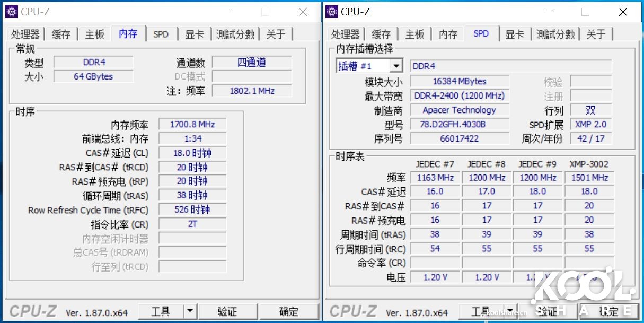Open the 工具 menu in the left window
Screen dimensions: 644x323
coord(162,311)
